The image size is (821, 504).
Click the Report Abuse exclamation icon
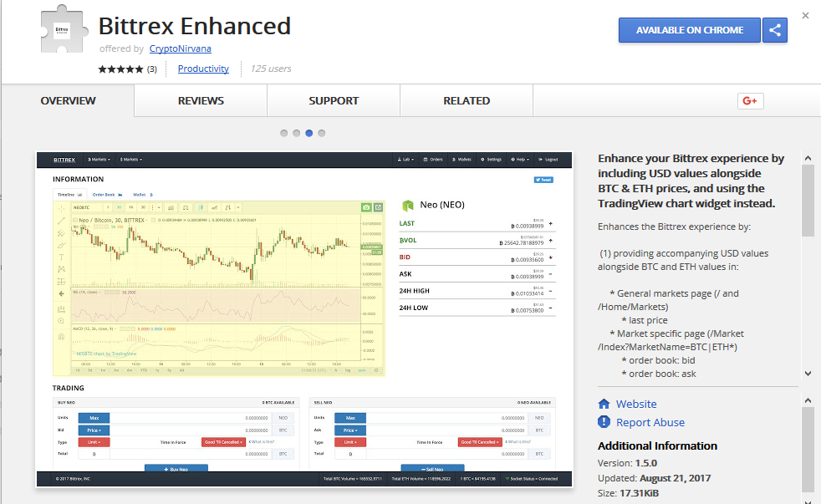click(604, 422)
